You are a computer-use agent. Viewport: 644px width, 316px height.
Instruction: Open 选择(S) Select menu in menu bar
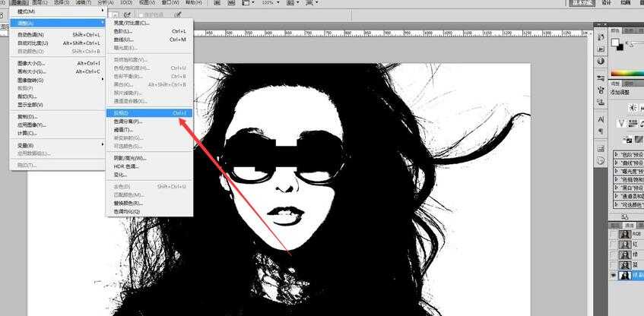(x=62, y=2)
